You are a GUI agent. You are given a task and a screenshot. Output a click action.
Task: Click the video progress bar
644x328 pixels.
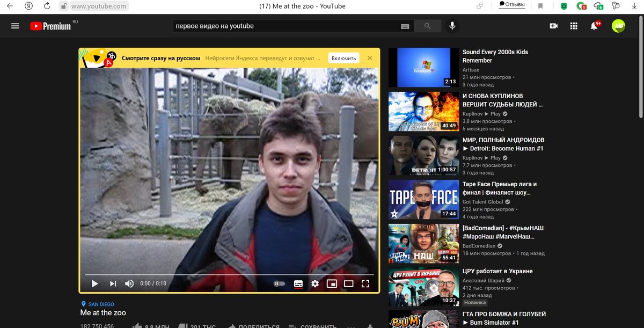point(230,274)
